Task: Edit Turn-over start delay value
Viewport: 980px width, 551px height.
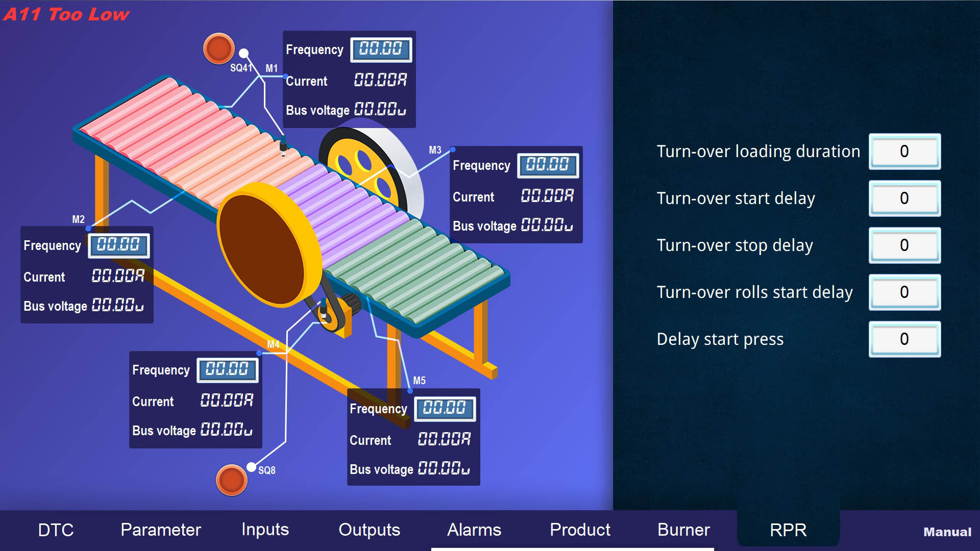Action: coord(904,198)
